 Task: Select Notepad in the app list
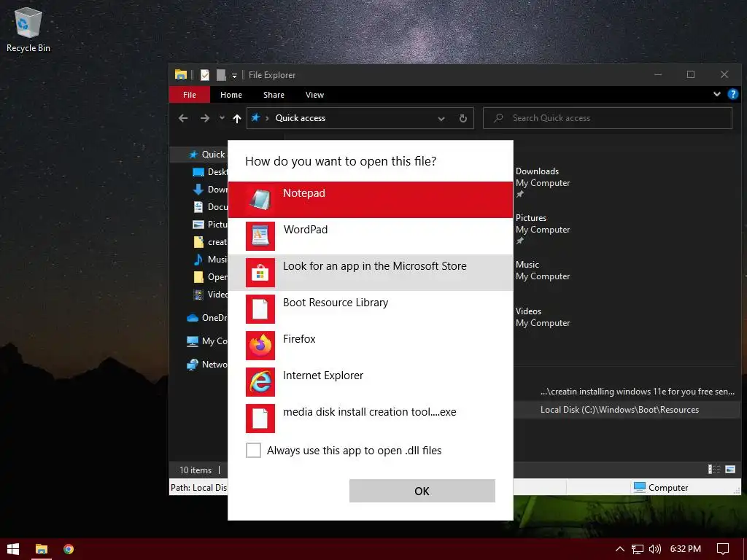[x=370, y=200]
